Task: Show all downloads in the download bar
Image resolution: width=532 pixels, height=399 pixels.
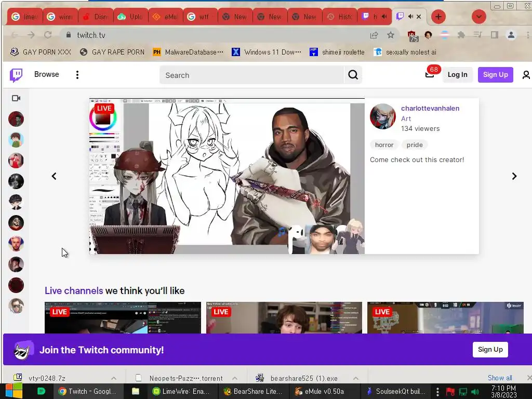Action: 500,378
